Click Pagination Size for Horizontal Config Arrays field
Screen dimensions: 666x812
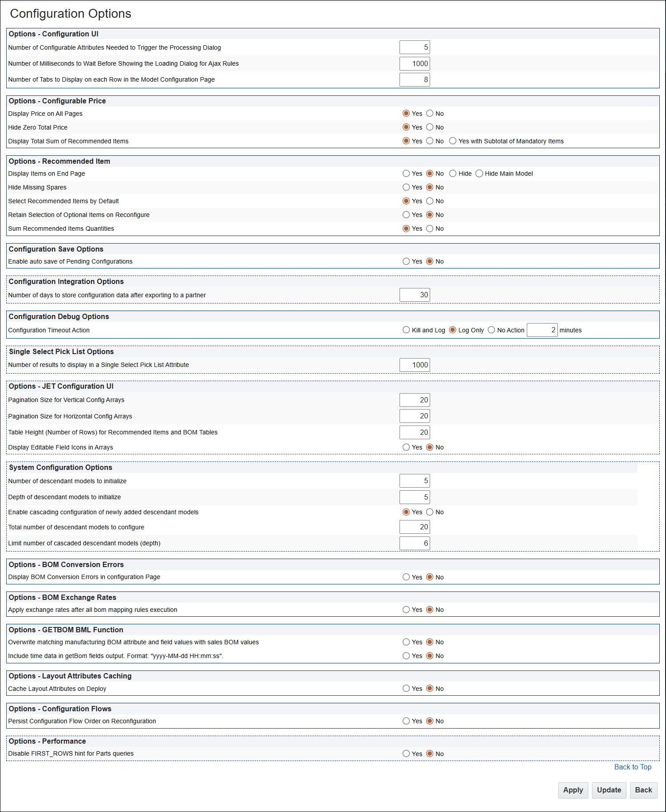[x=415, y=416]
